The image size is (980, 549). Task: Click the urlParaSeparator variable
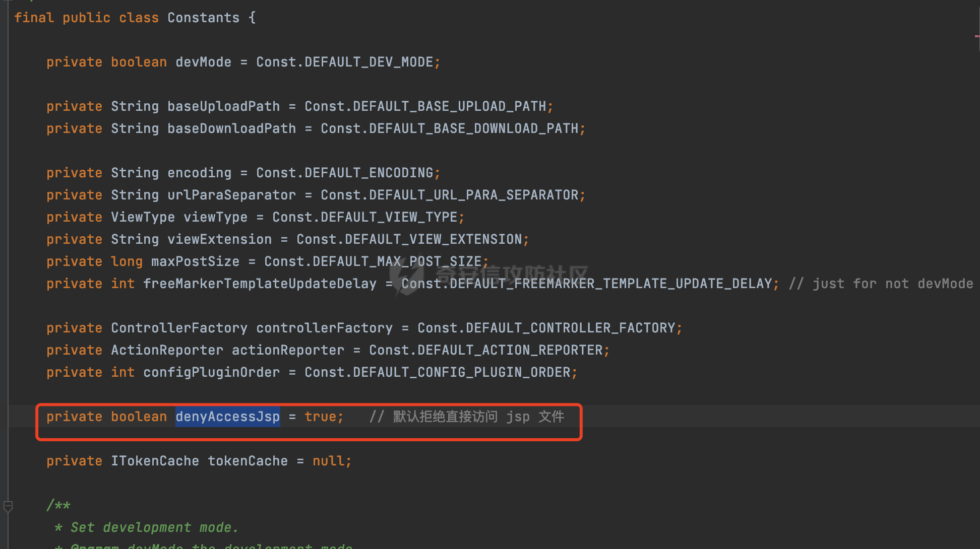231,195
